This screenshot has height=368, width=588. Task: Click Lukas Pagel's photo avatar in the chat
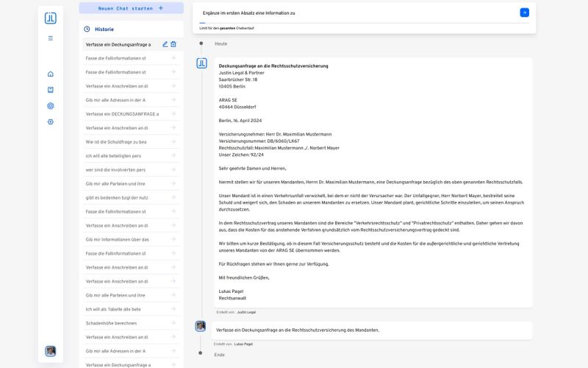200,326
